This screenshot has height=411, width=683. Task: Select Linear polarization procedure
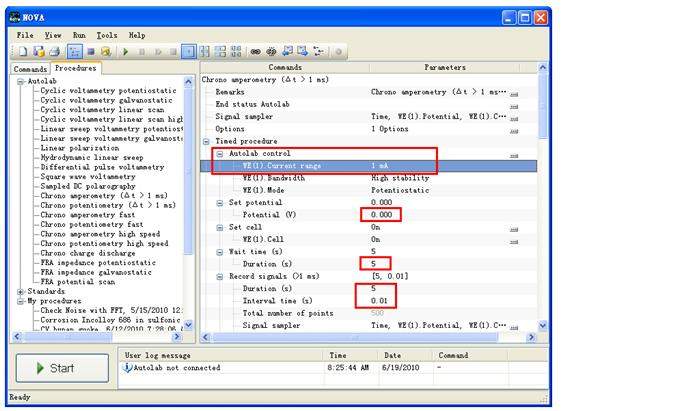80,148
